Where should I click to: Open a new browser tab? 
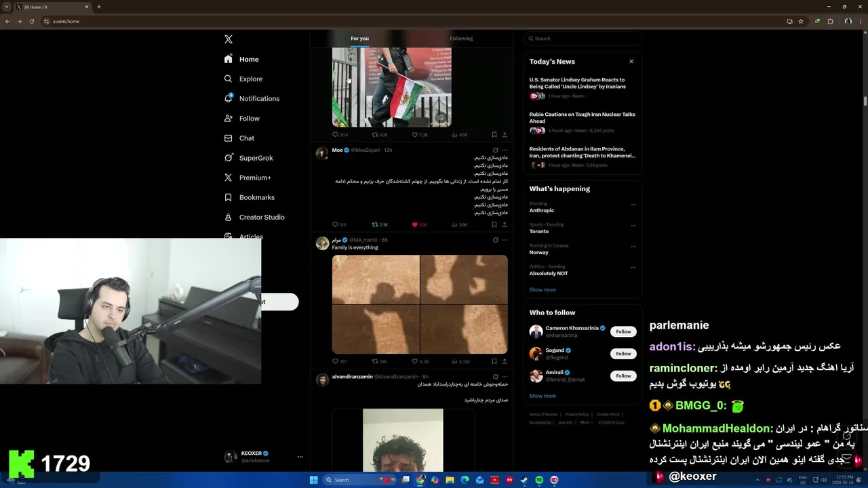click(99, 7)
